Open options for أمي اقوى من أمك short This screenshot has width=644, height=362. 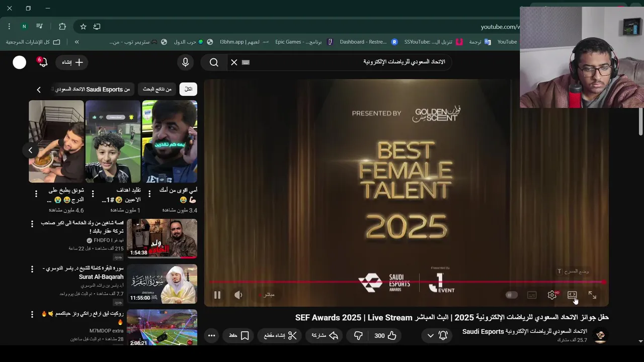(x=149, y=194)
